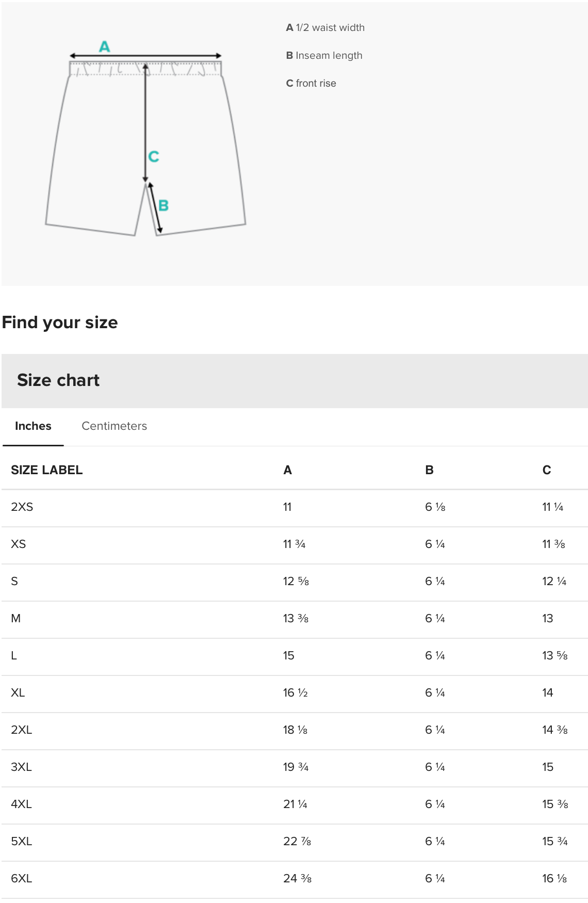
Task: Click the 'Find your size' heading
Action: coord(60,322)
